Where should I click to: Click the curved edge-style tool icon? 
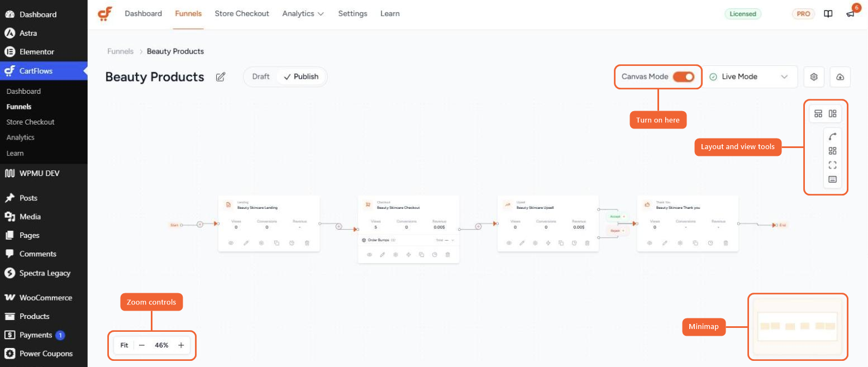tap(833, 136)
